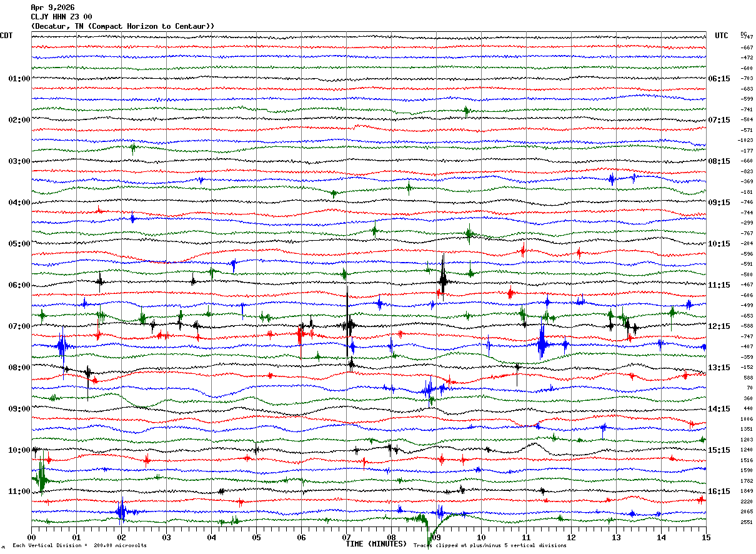Click the '02:00' CDT time label
756x554 pixels.
(19, 120)
